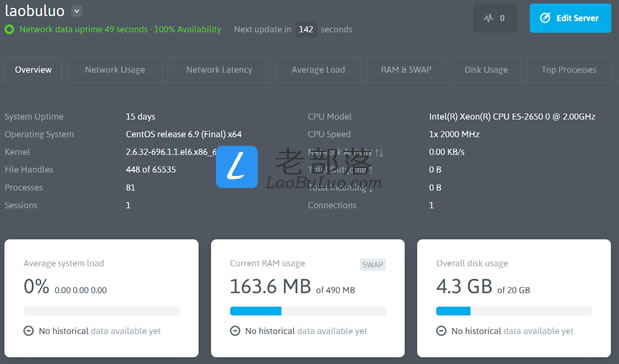Click the no-data icon under RAM usage

(x=235, y=331)
